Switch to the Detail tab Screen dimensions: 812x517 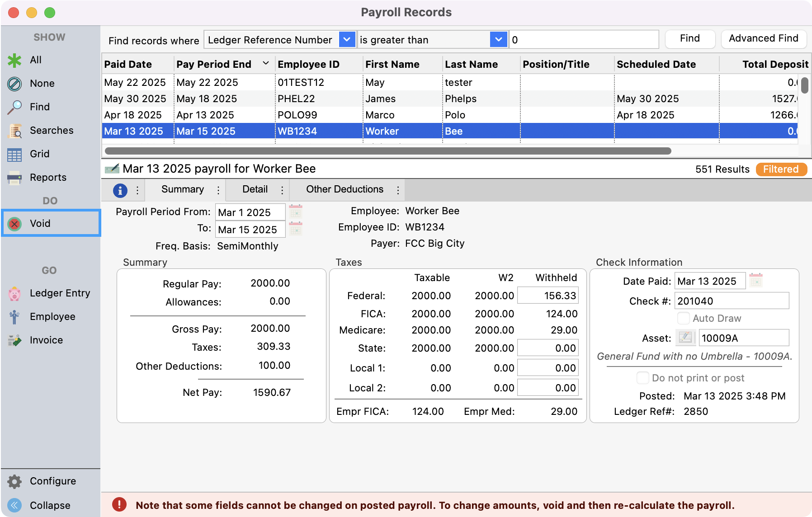pos(255,189)
